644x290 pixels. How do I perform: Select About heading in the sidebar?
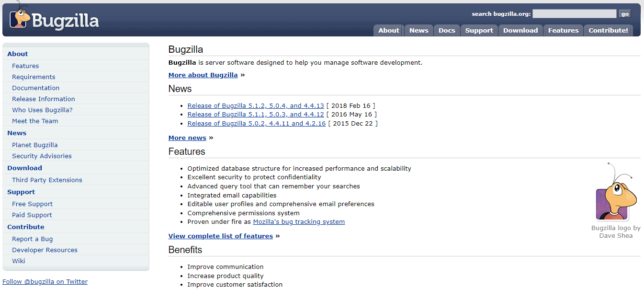(x=18, y=54)
